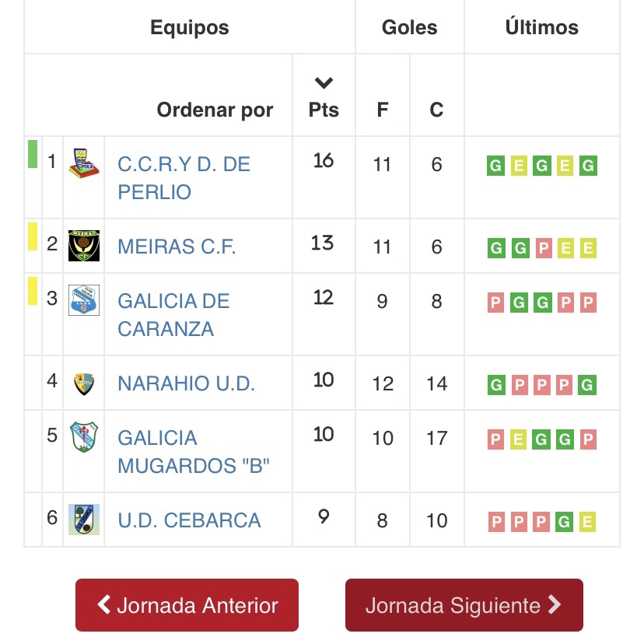Click the green position marker beside rank 1
Screen dimensions: 644x644
[x=33, y=154]
